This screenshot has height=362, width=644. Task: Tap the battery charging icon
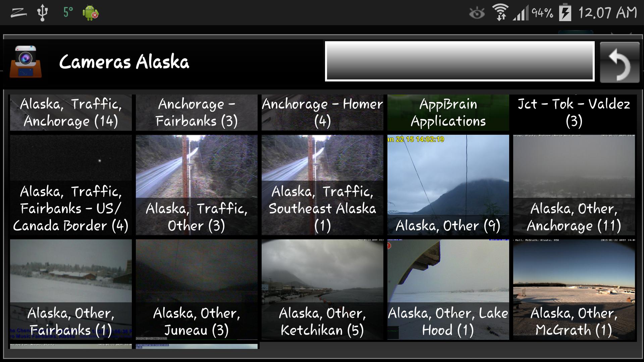pyautogui.click(x=565, y=13)
